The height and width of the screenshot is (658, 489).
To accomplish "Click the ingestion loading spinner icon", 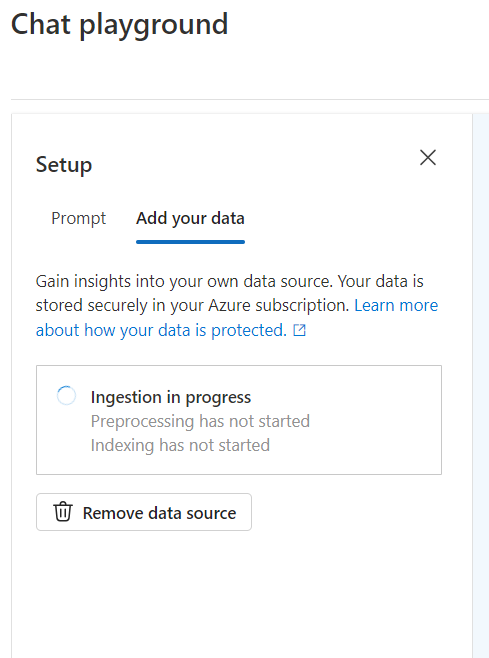I will pos(66,396).
